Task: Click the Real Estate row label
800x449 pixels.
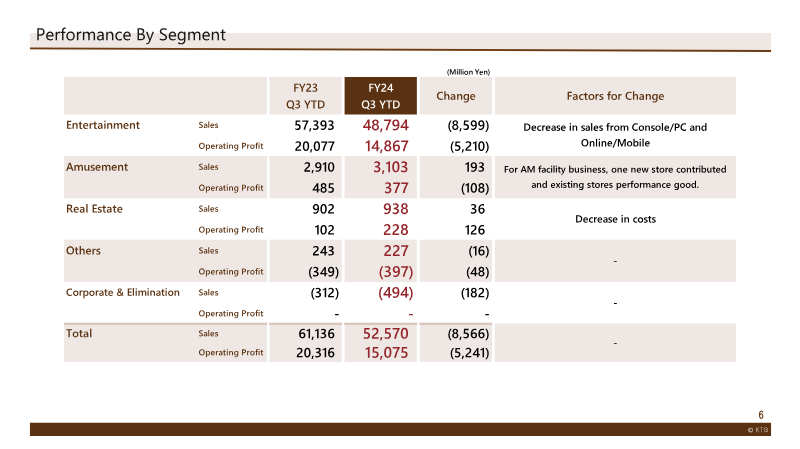Action: pyautogui.click(x=94, y=209)
